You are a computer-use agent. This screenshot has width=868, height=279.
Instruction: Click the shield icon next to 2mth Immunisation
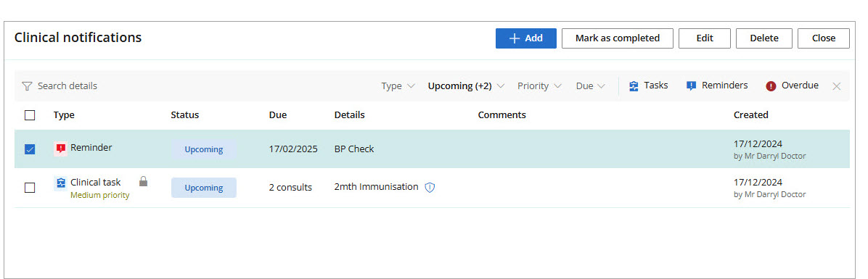click(x=430, y=187)
